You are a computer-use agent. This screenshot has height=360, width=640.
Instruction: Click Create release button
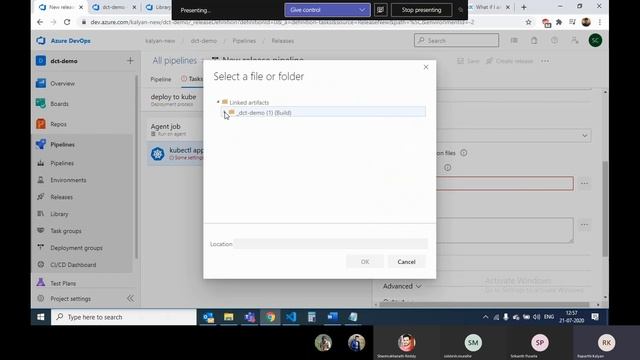tap(509, 61)
